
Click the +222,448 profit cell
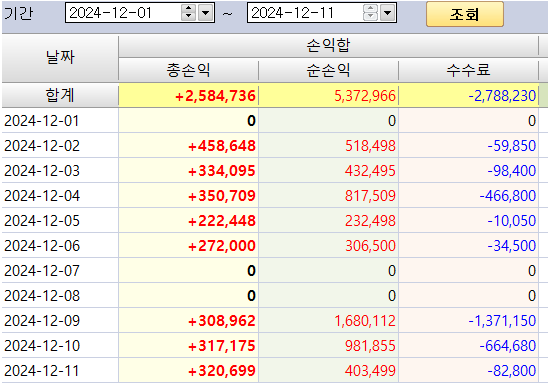(189, 220)
